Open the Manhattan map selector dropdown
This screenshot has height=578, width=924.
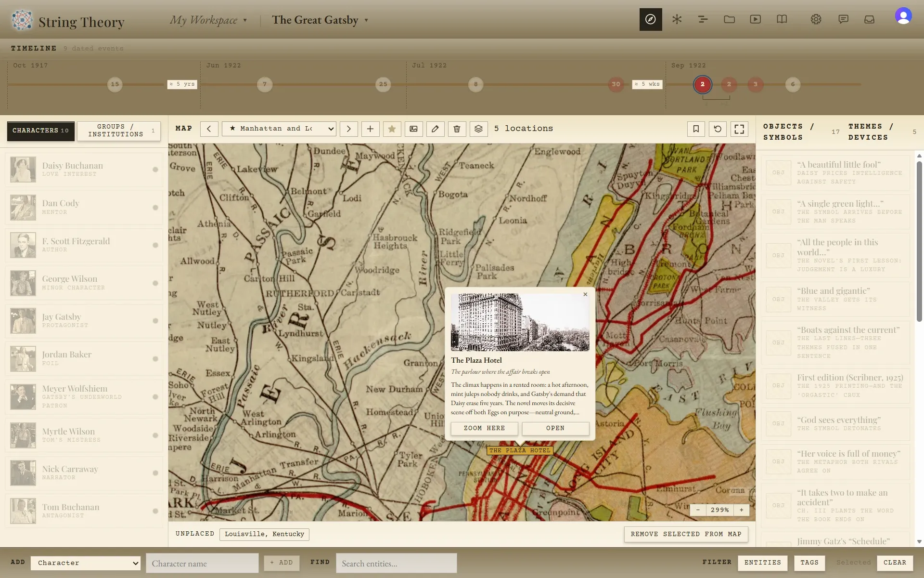pyautogui.click(x=279, y=129)
